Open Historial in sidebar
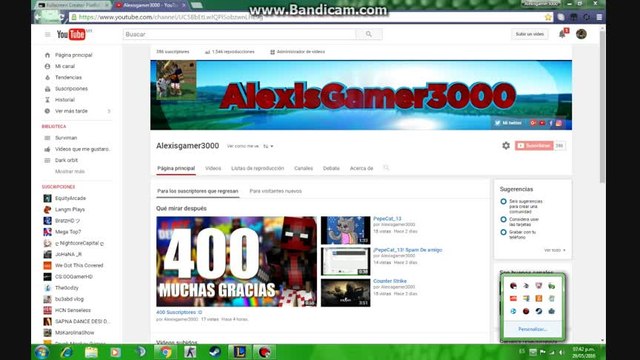Screen dimensions: 640x360 (x=64, y=100)
